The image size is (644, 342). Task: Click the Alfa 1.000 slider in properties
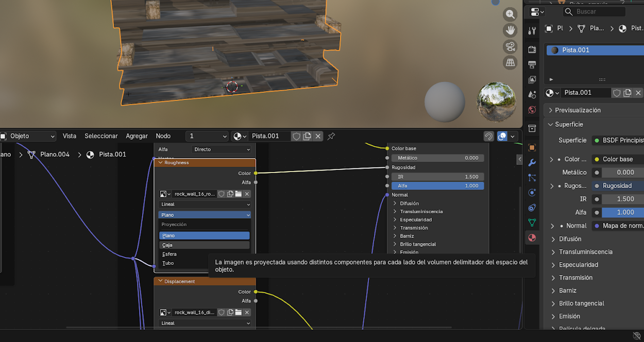click(622, 212)
